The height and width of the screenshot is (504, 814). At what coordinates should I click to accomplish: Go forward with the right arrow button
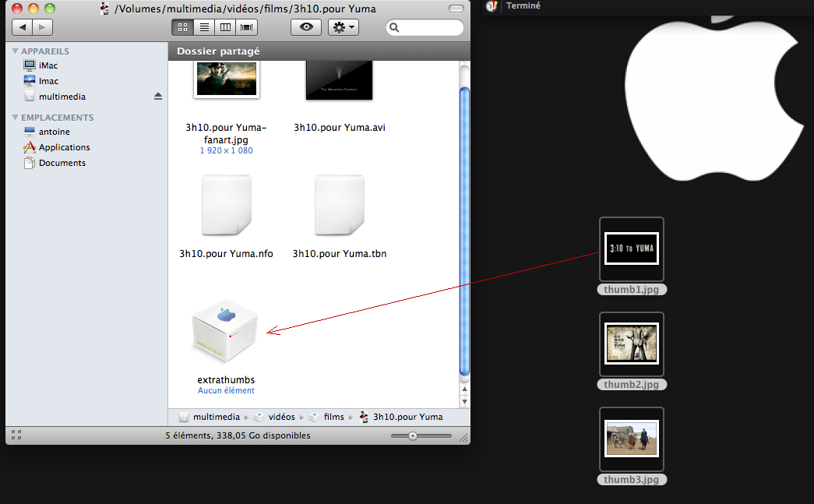pyautogui.click(x=42, y=27)
